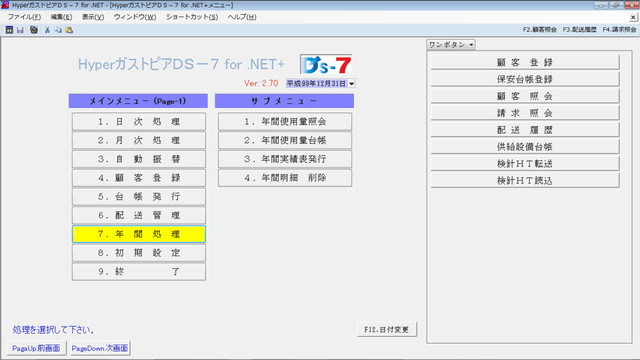Viewport: 640px width, 360px height.
Task: Click one-button 請求照会 on right panel
Action: [525, 113]
